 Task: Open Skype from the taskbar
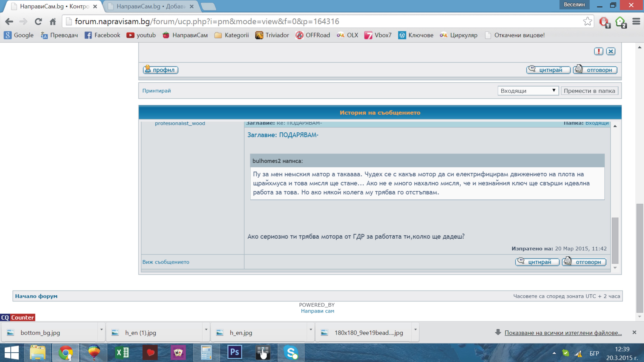291,352
